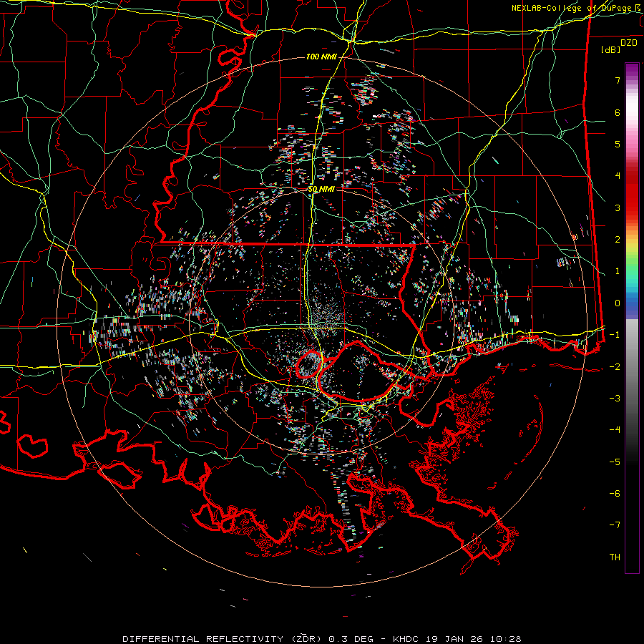Click the -6 tick label on color scale

pyautogui.click(x=615, y=494)
